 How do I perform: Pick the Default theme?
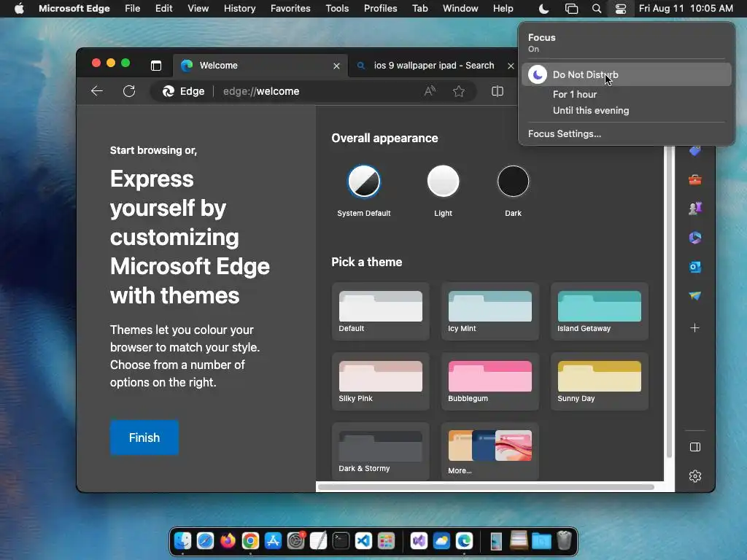click(380, 311)
